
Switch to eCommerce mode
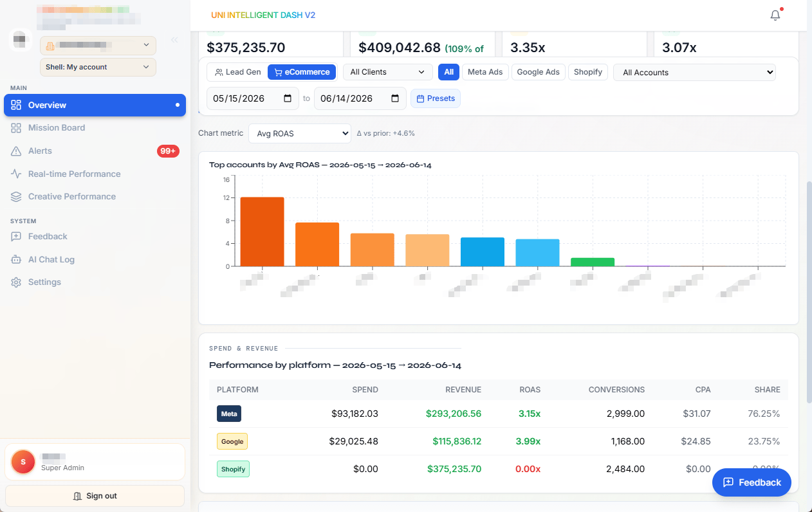coord(302,72)
